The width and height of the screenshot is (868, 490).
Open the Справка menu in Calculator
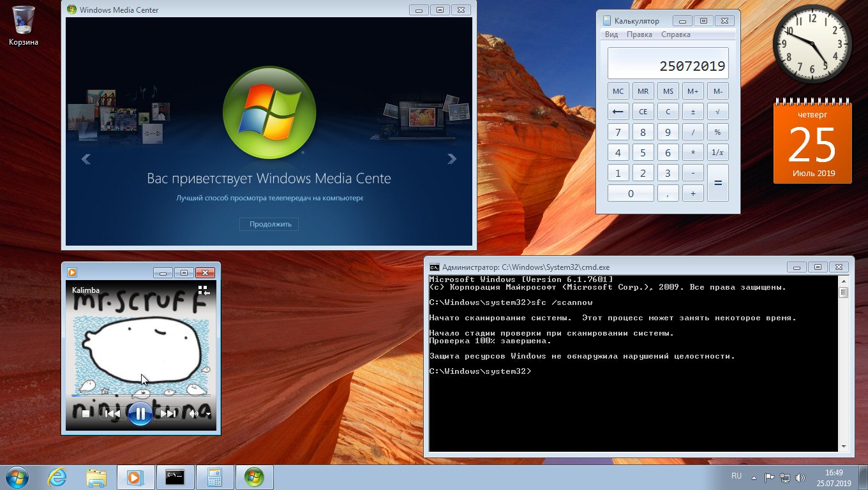675,34
